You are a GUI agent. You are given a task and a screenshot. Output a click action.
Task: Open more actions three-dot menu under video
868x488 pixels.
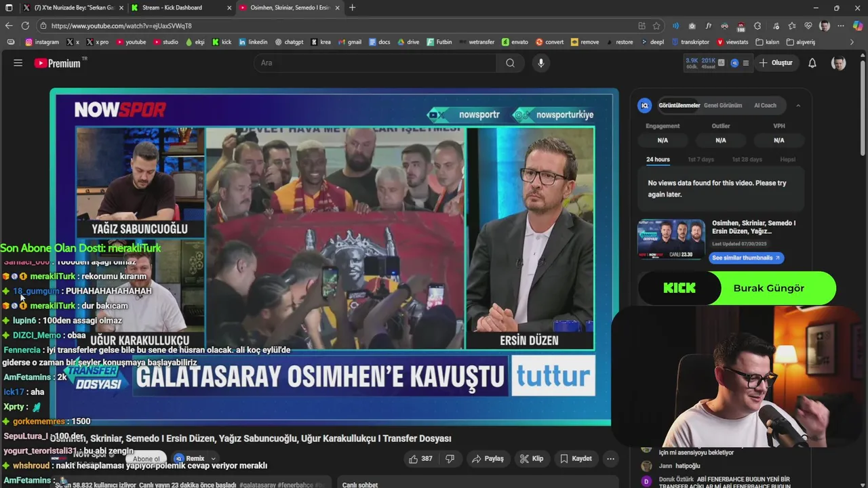coord(610,459)
